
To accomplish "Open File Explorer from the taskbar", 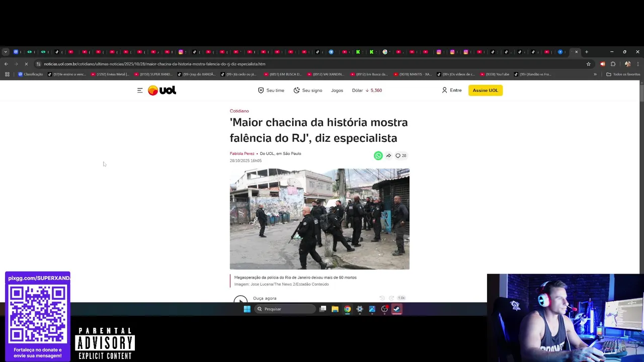I will [335, 309].
